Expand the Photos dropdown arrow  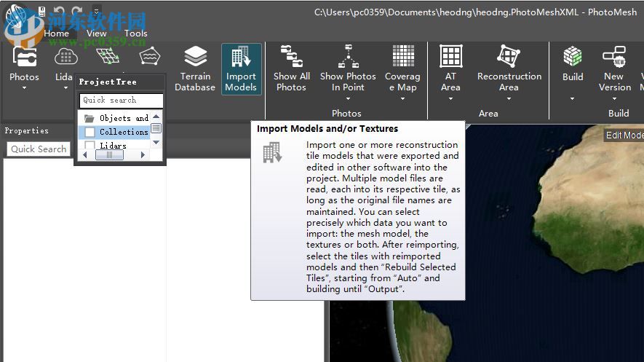[x=24, y=88]
